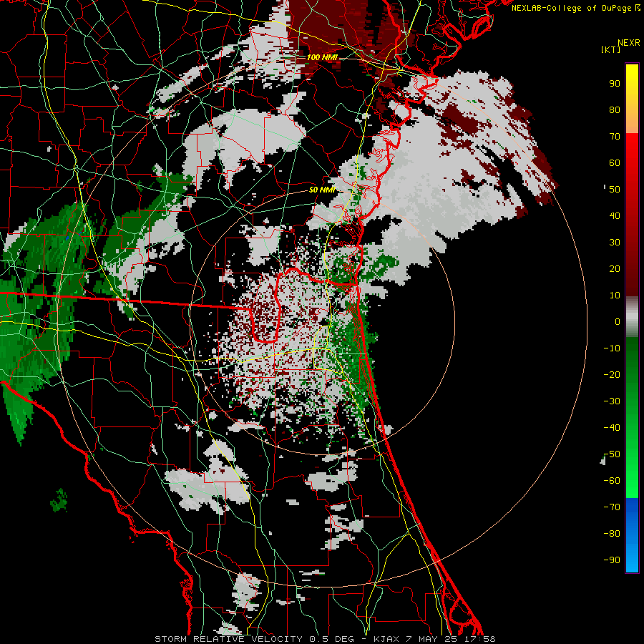Image resolution: width=644 pixels, height=644 pixels.
Task: Click the -10 value on velocity scale
Action: 612,348
